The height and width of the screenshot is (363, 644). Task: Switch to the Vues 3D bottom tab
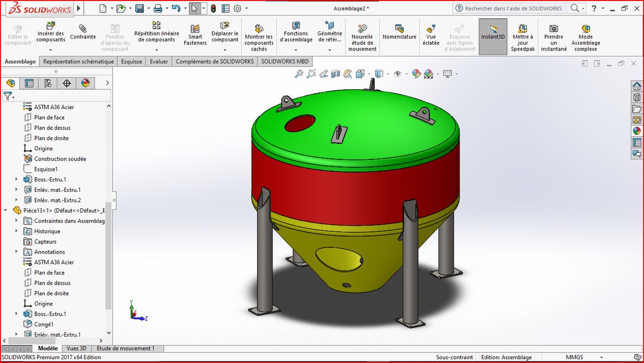(x=76, y=349)
